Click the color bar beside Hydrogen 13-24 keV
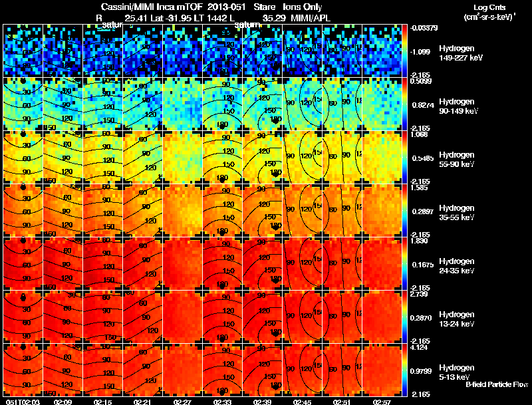532x405 pixels. (x=404, y=317)
